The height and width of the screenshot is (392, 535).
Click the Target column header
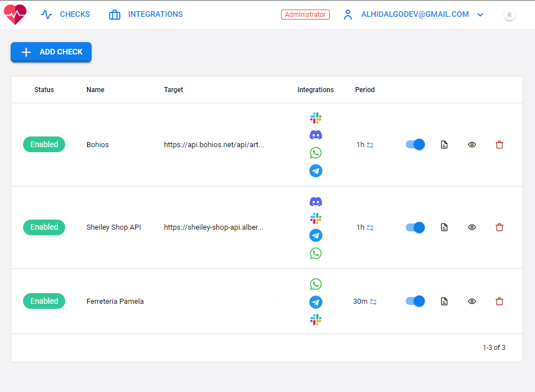173,90
